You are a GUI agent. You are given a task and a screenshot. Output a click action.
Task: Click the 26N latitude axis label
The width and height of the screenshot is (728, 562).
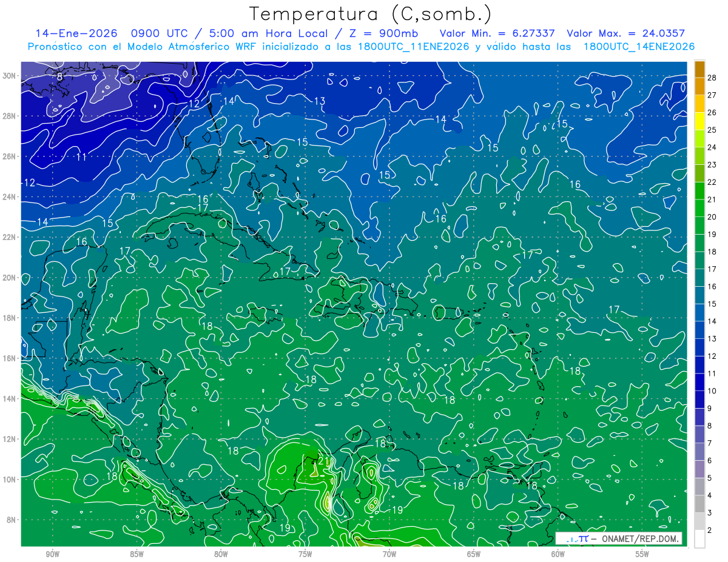8,156
